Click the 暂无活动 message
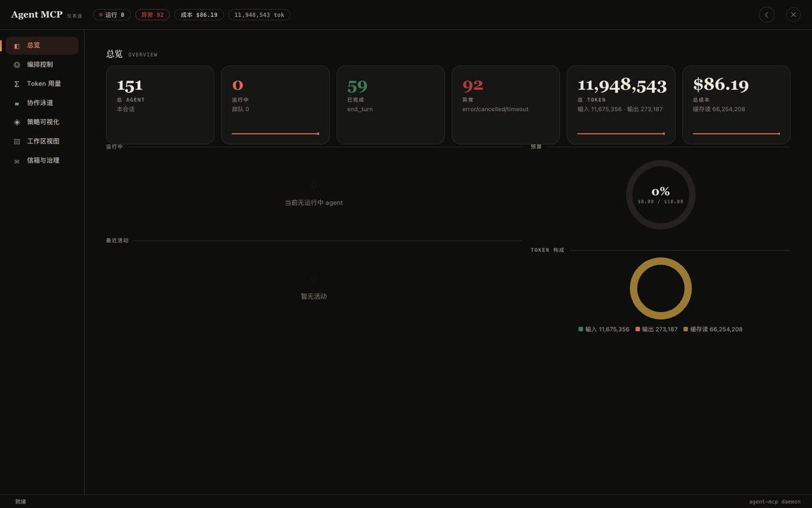Screen dimensions: 812x508 314,296
